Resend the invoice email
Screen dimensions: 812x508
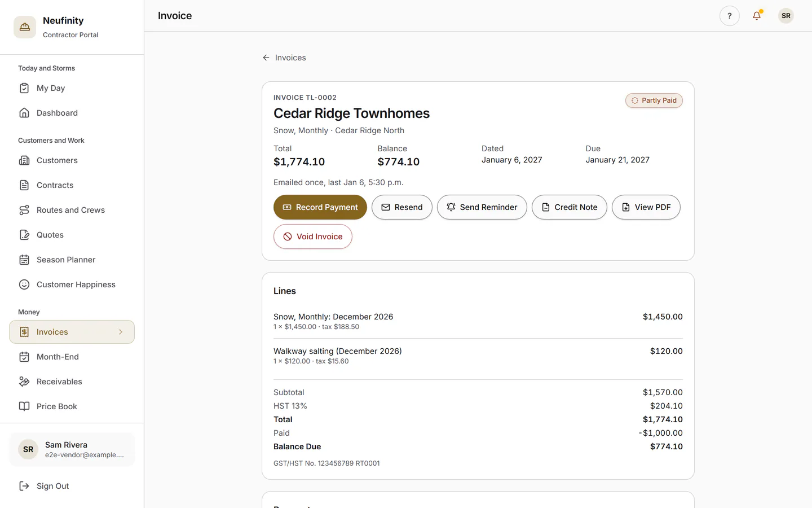(x=402, y=207)
